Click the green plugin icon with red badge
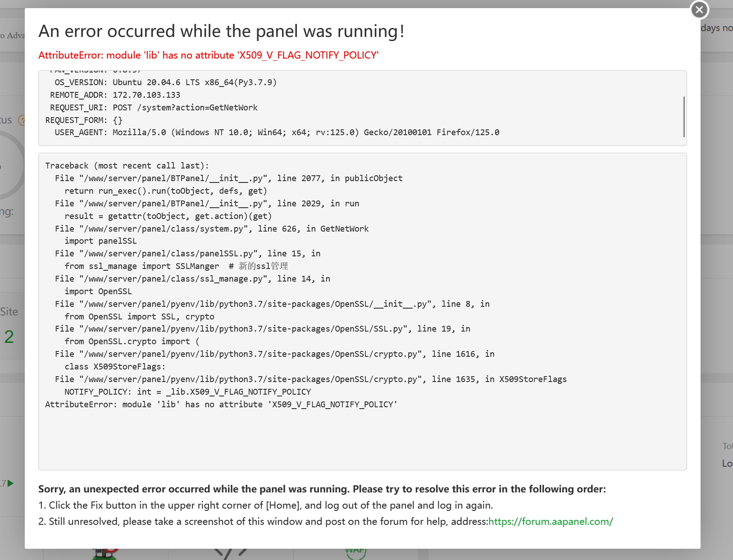This screenshot has height=560, width=733. [x=105, y=553]
